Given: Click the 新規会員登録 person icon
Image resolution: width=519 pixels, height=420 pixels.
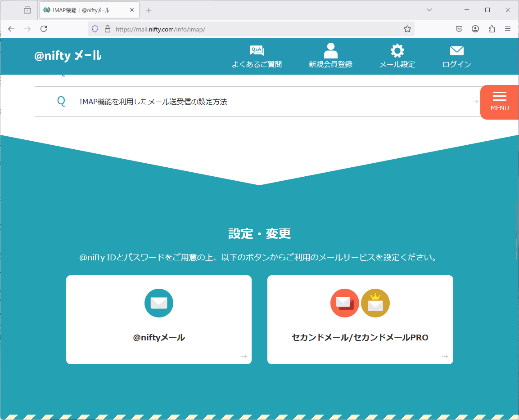Looking at the screenshot, I should (330, 51).
